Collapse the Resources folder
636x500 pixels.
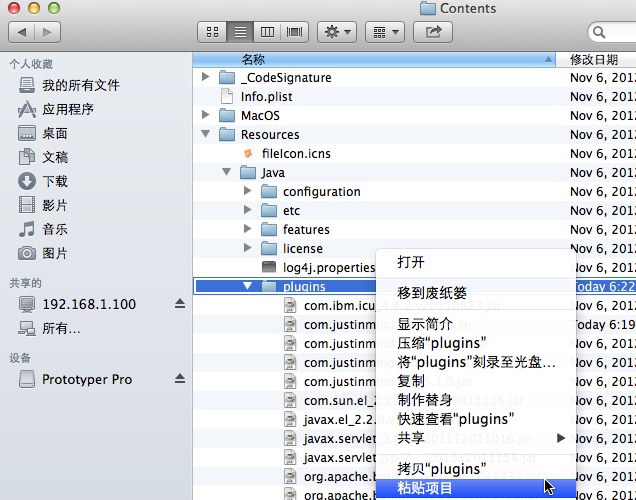tap(206, 135)
